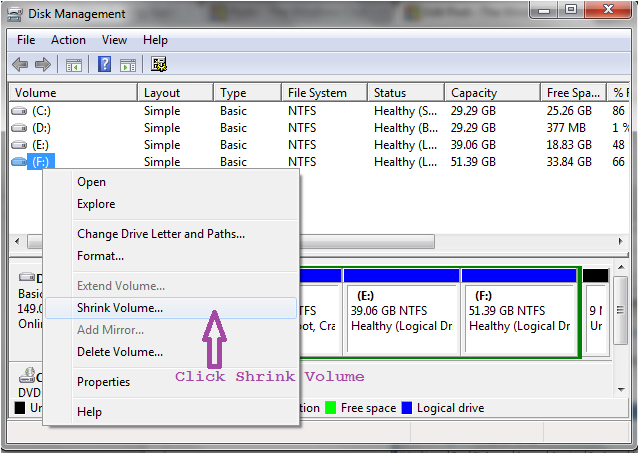Toggle the console tree pane icon
639x454 pixels.
[74, 65]
